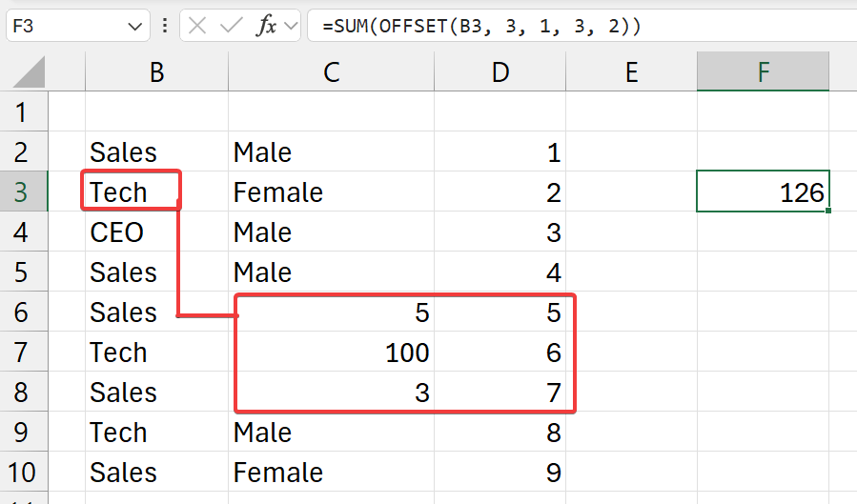This screenshot has height=504, width=857.
Task: Click cell B3 containing Tech
Action: (132, 192)
